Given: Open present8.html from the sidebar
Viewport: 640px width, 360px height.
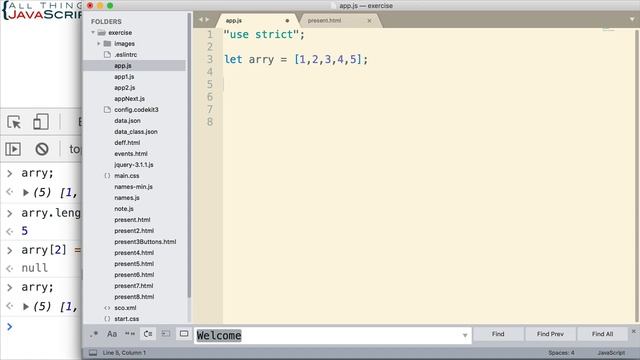Looking at the screenshot, I should [134, 297].
